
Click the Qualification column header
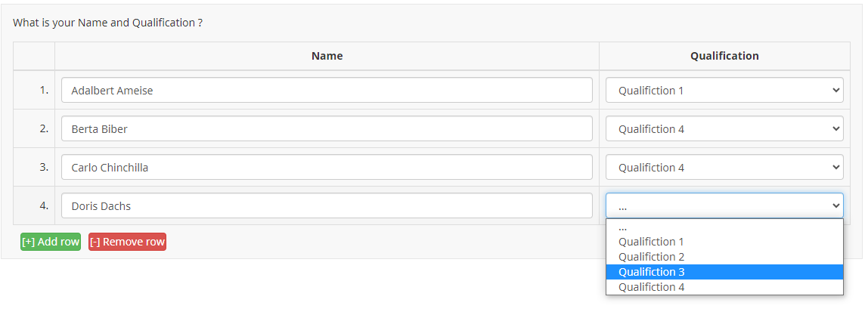click(x=724, y=56)
